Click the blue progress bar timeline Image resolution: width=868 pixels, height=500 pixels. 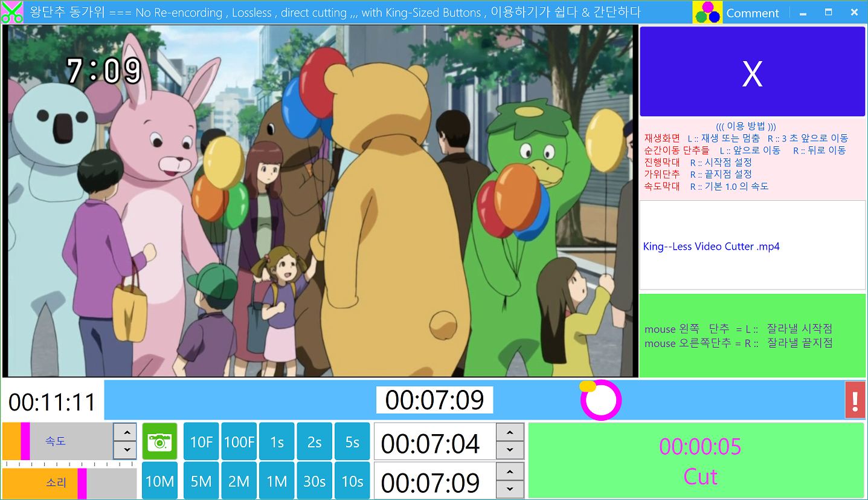tap(474, 400)
